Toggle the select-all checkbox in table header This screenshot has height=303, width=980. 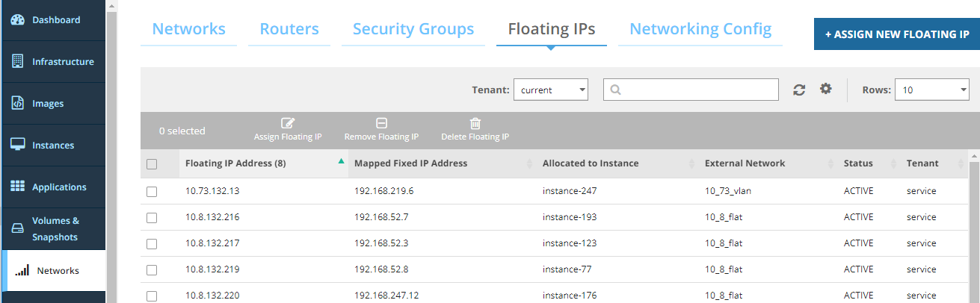click(152, 164)
